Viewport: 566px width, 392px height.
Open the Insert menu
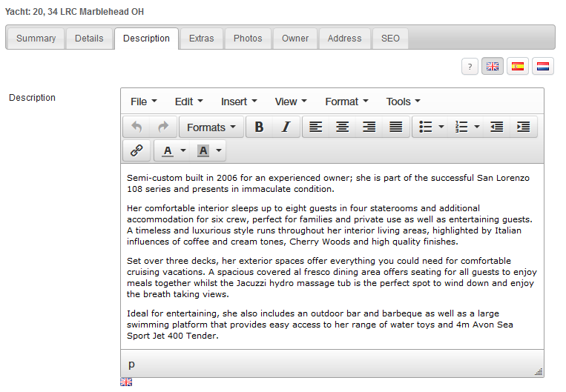coord(239,102)
